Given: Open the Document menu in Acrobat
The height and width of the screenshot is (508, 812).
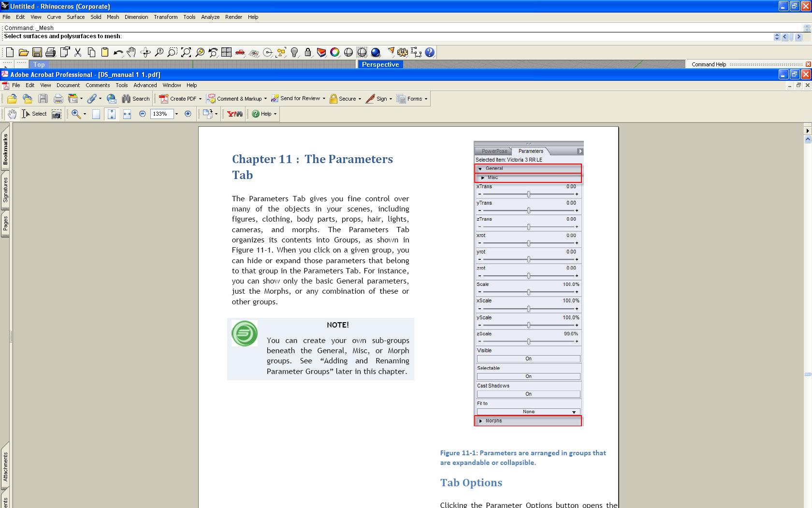Looking at the screenshot, I should 68,85.
